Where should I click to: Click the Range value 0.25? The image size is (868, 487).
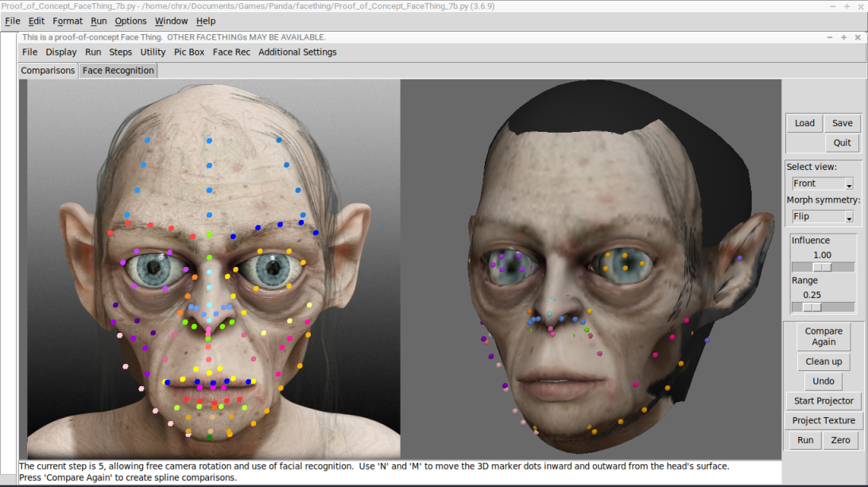812,295
